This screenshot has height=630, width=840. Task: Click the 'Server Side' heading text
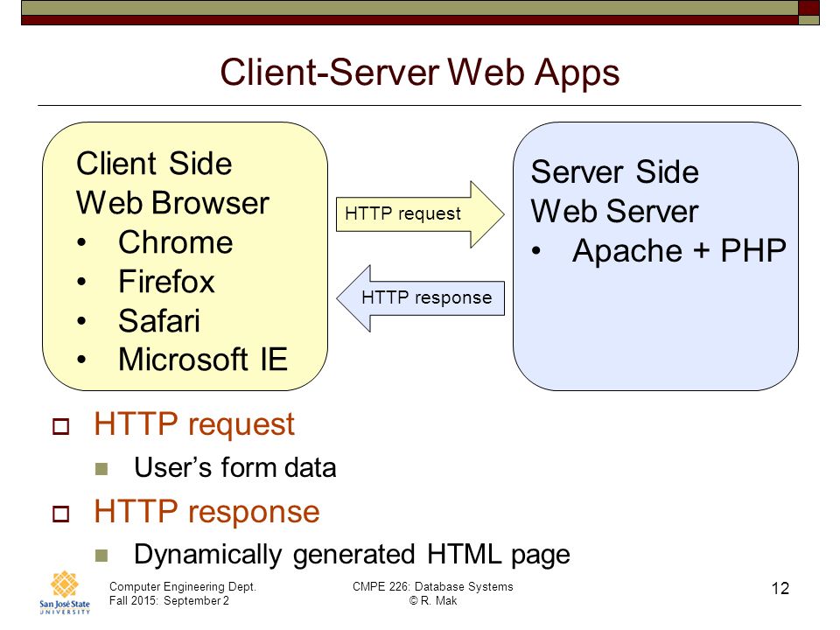click(x=615, y=172)
